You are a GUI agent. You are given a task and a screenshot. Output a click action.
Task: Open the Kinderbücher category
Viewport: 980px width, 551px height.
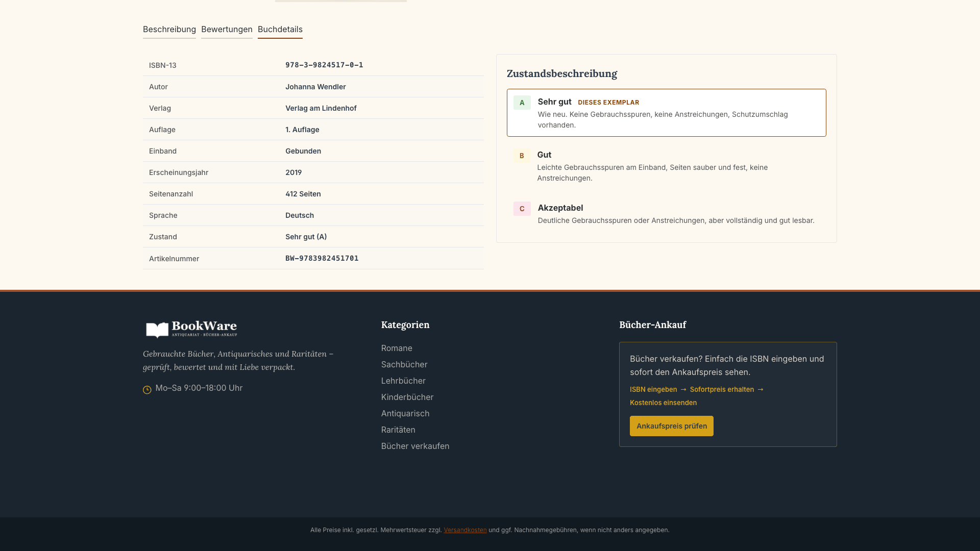[407, 397]
